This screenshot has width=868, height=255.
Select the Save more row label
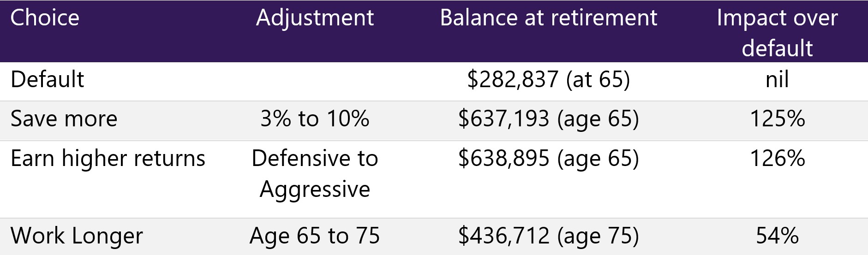[64, 119]
